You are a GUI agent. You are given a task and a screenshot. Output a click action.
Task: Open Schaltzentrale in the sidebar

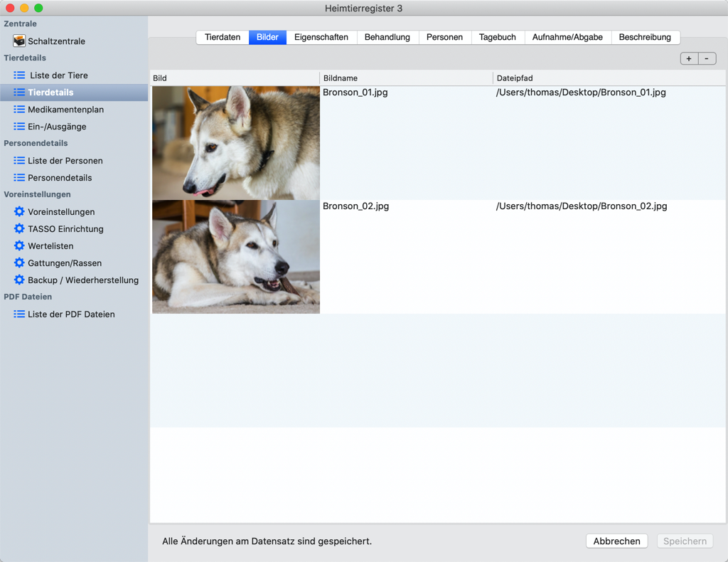[56, 41]
